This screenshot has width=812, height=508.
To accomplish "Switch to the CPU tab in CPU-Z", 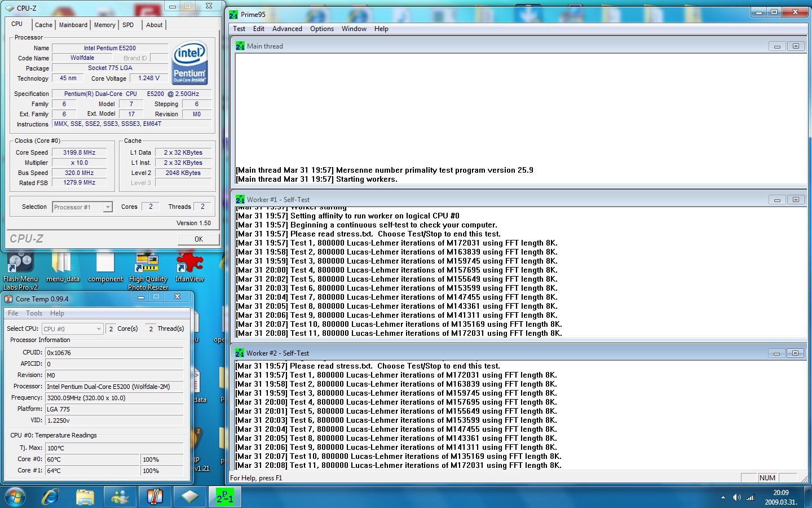I will pos(17,24).
